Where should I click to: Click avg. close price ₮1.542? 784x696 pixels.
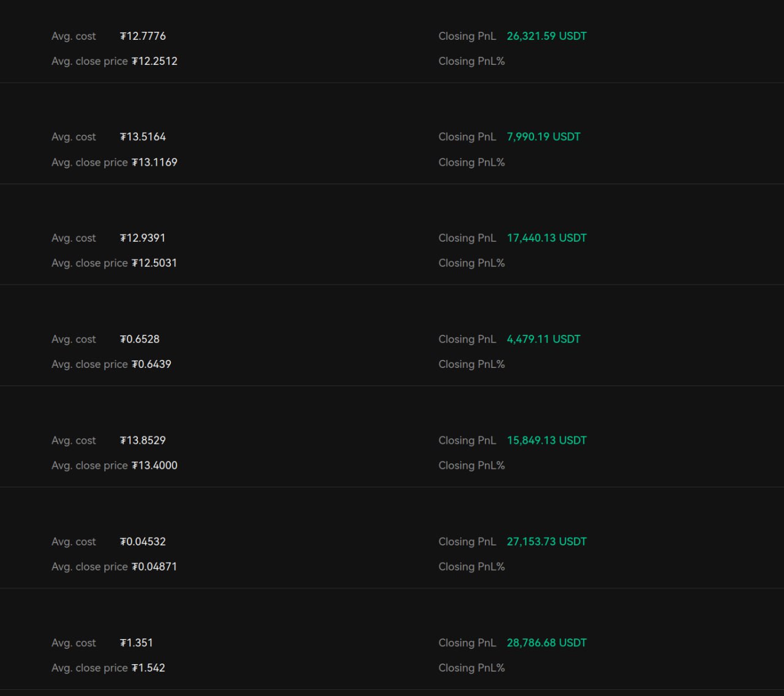[x=148, y=668]
